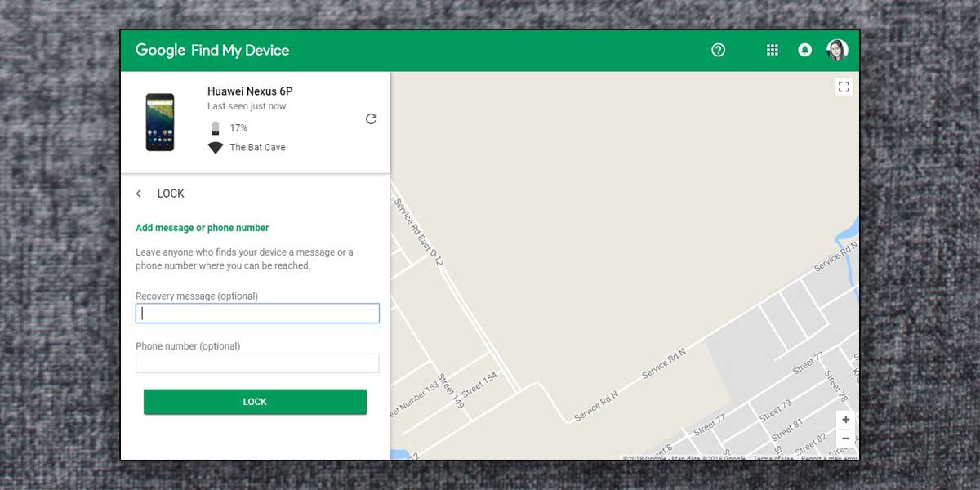Click the green LOCK button
Image resolution: width=980 pixels, height=490 pixels.
coord(255,402)
